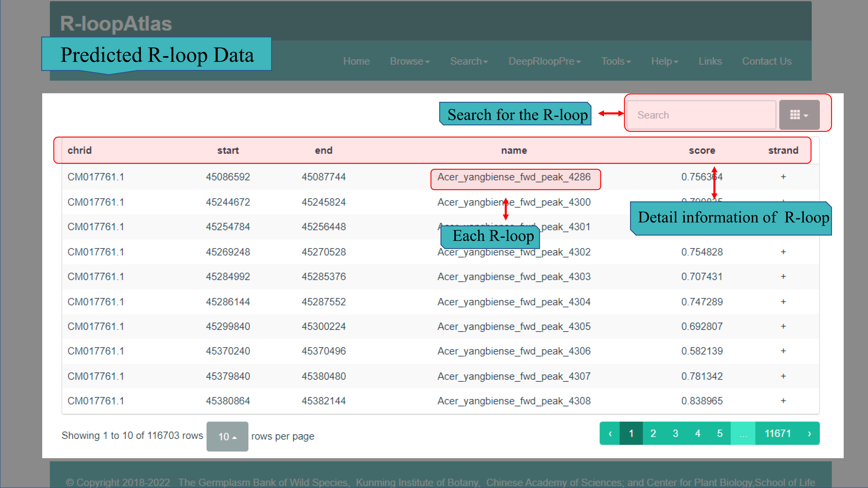Jump to last page 11671
This screenshot has height=488, width=868.
(777, 433)
